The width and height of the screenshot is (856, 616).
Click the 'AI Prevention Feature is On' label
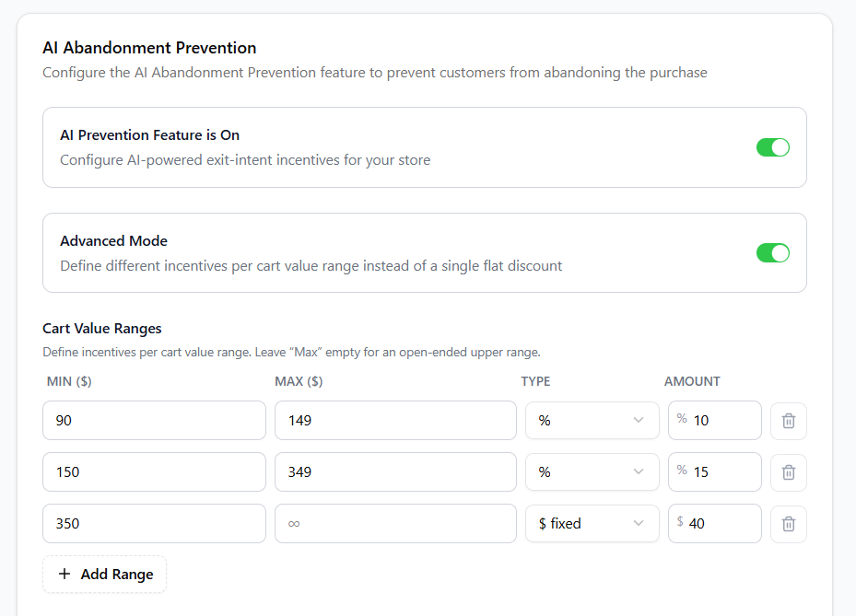point(149,135)
